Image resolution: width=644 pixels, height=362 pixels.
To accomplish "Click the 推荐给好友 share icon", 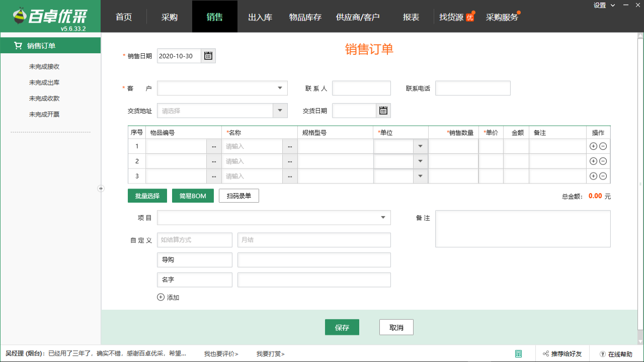I will tap(545, 353).
